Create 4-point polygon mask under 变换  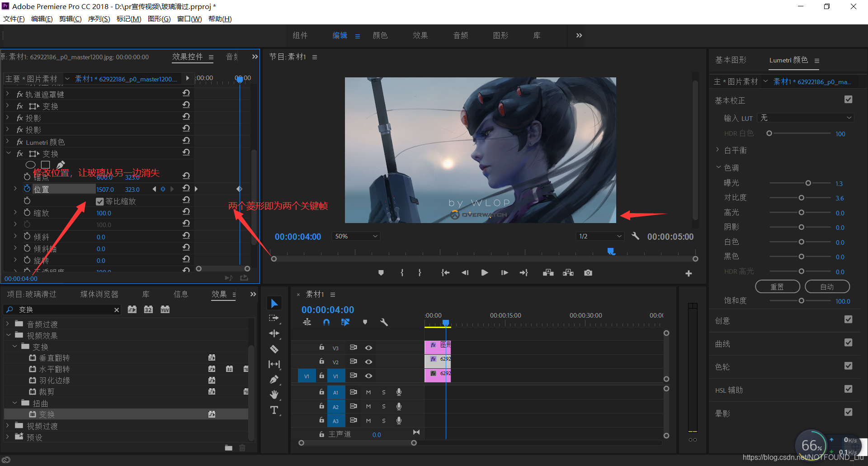tap(45, 165)
